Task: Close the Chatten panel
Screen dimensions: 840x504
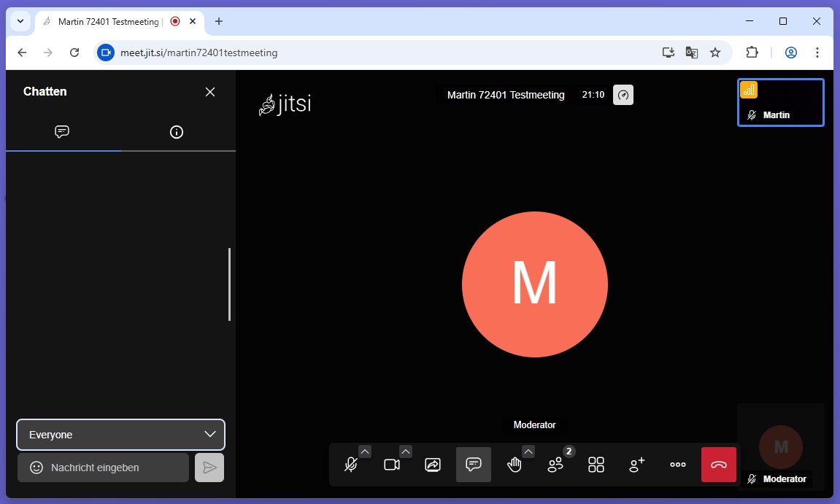Action: 210,92
